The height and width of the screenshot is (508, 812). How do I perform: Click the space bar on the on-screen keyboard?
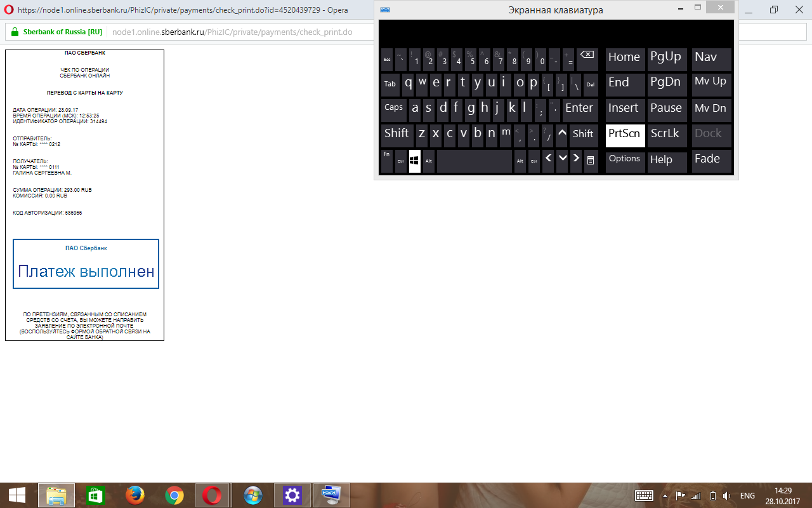pyautogui.click(x=475, y=161)
